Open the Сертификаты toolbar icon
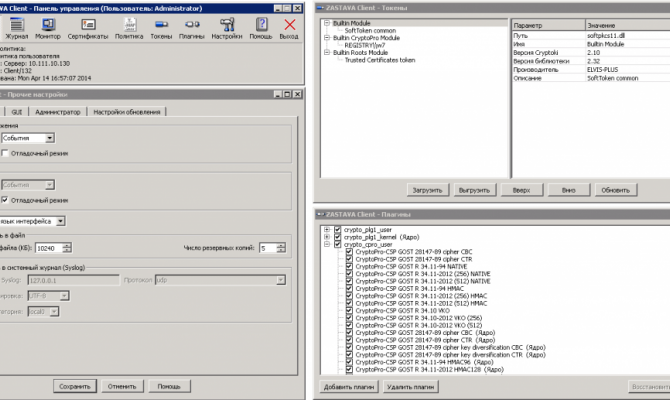670x400 pixels. click(88, 29)
